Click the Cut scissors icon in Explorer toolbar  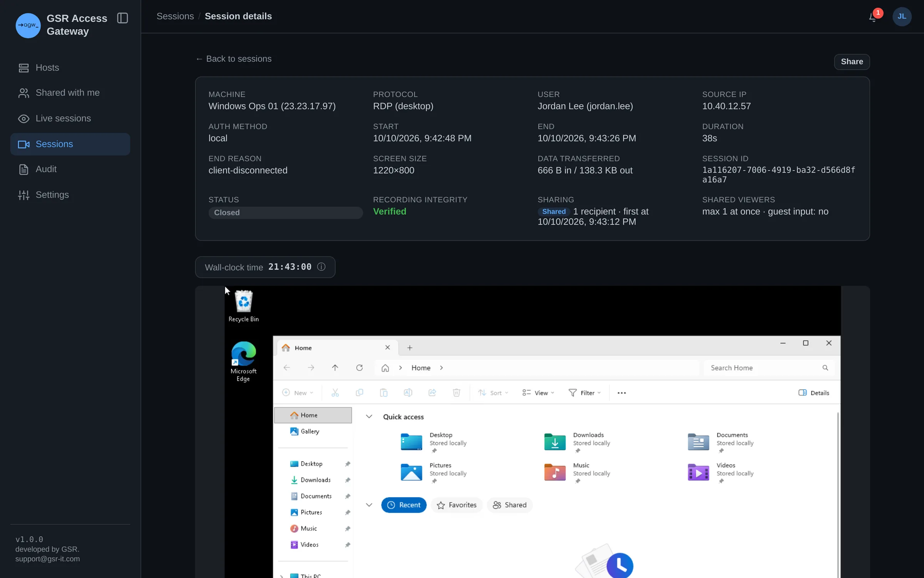click(x=335, y=393)
